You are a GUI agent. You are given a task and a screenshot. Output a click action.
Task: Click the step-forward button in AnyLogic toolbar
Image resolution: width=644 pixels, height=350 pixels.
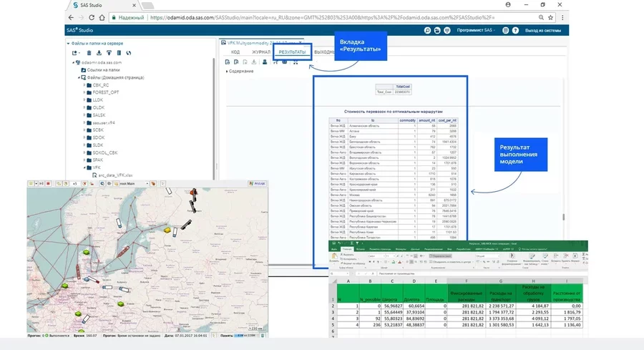pos(42,184)
